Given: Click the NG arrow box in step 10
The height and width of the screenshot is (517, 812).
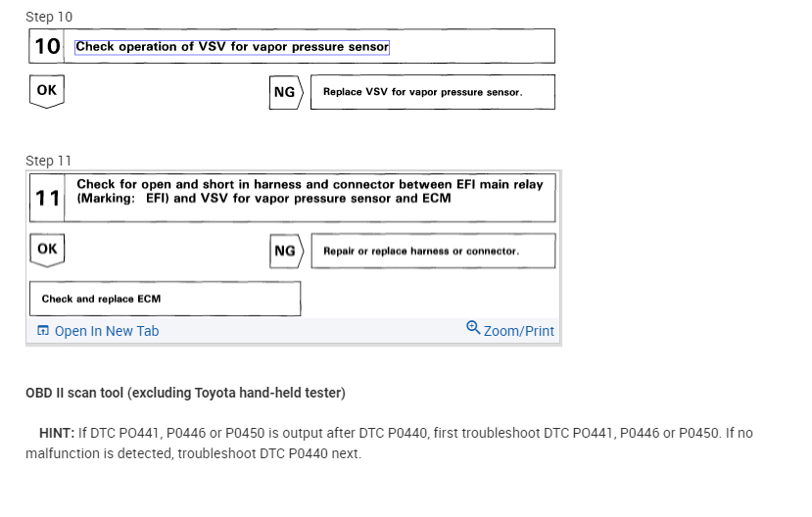Looking at the screenshot, I should 285,92.
